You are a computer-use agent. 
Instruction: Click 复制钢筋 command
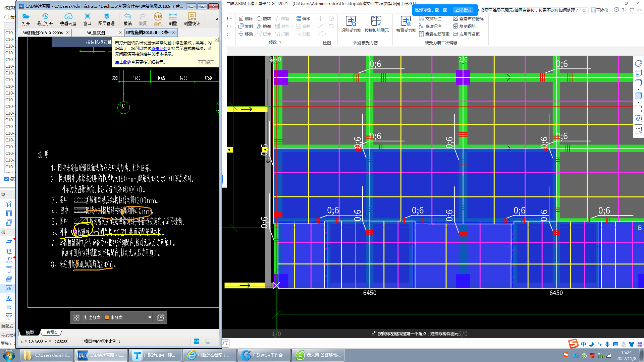point(464,26)
